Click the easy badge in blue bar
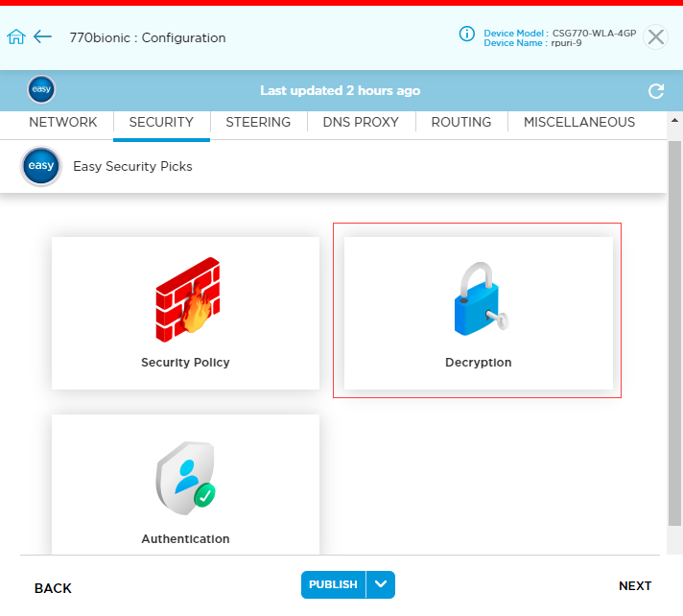Screen dimensions: 683x616 point(41,90)
